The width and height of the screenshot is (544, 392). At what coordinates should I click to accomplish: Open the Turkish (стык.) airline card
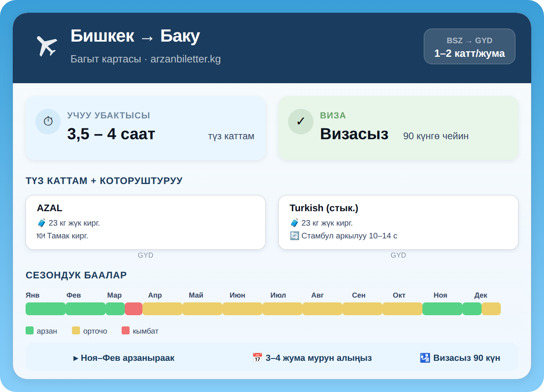click(398, 222)
